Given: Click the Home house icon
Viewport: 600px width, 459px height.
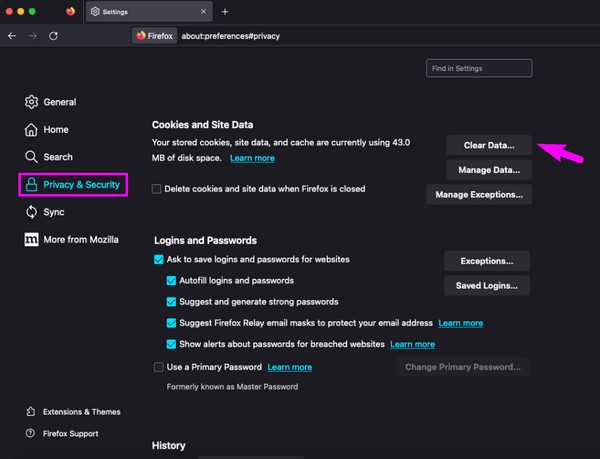Looking at the screenshot, I should point(31,130).
